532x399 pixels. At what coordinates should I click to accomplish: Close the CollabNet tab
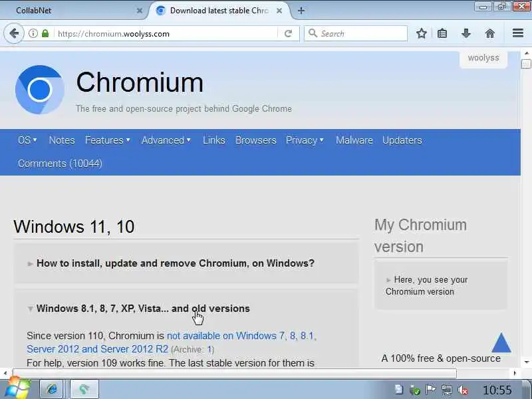[x=139, y=11]
